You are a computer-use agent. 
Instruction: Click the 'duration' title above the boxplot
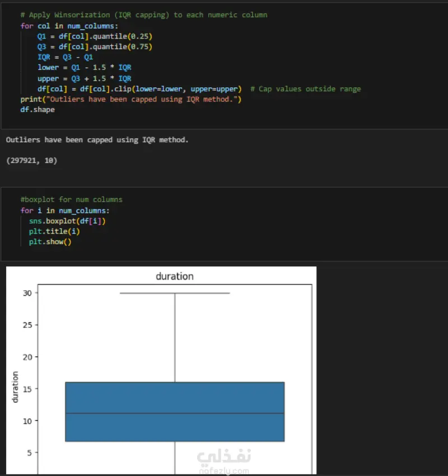coord(175,276)
